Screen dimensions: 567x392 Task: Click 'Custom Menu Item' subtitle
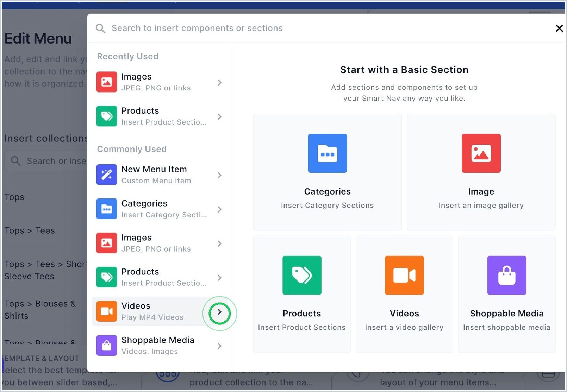click(x=156, y=181)
